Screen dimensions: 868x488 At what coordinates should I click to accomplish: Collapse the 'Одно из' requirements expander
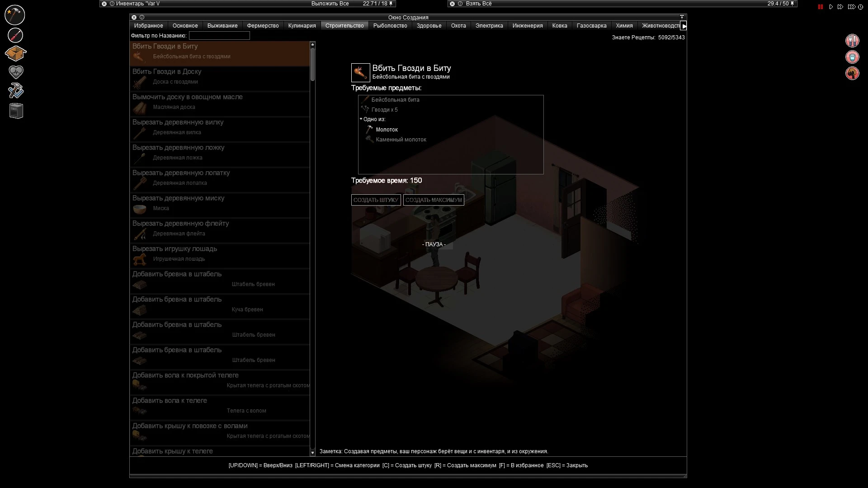click(x=361, y=119)
